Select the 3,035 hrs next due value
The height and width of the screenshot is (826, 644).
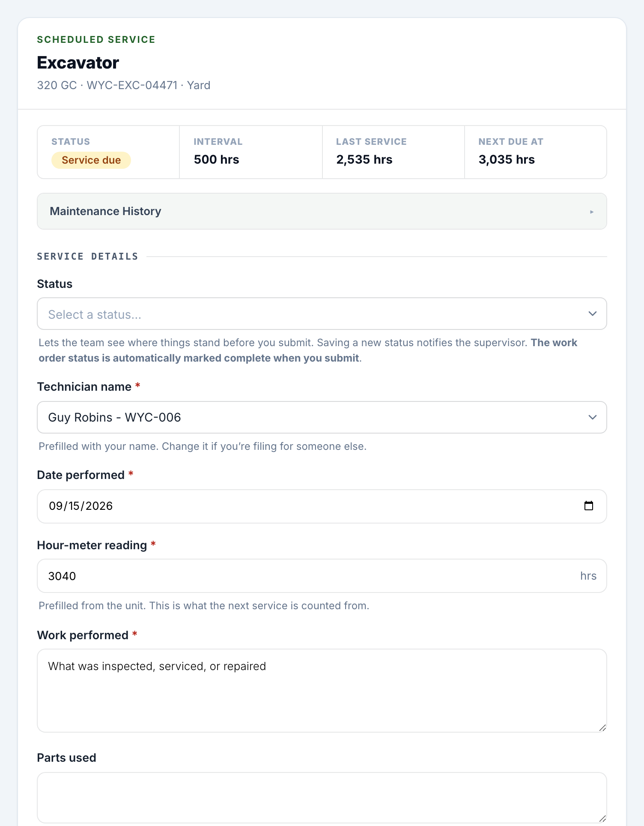(x=507, y=160)
